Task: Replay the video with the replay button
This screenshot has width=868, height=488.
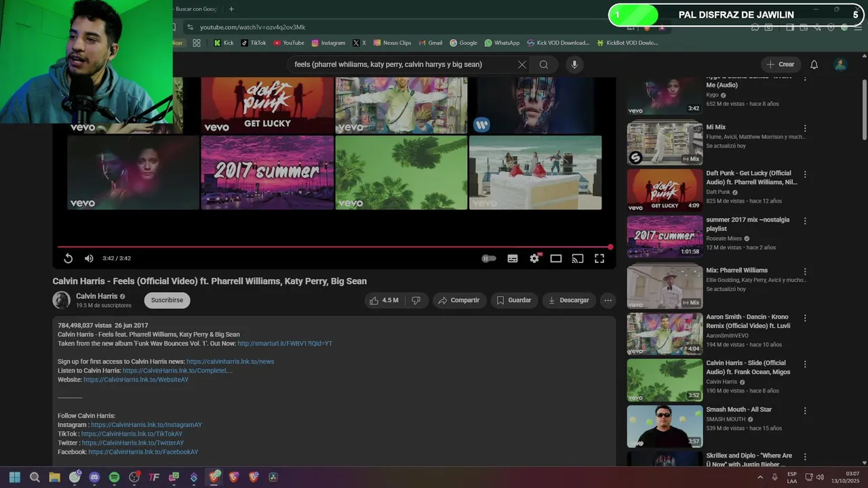Action: coord(68,258)
